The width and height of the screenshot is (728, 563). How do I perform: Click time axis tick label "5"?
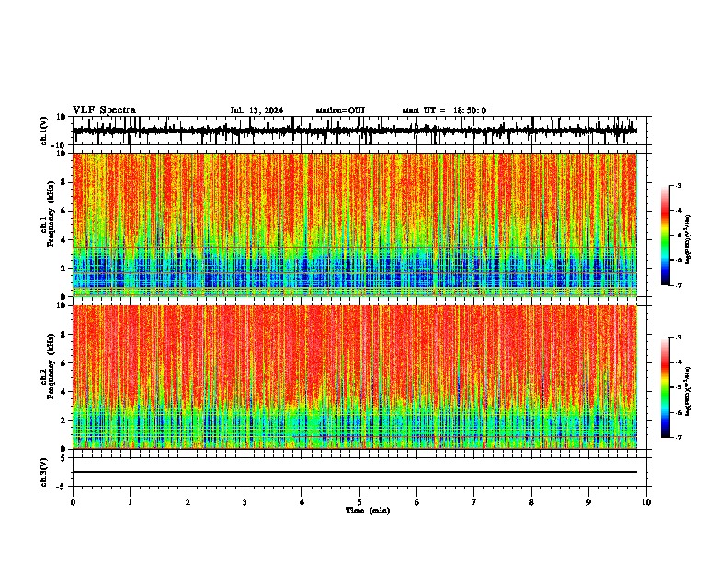coord(359,502)
